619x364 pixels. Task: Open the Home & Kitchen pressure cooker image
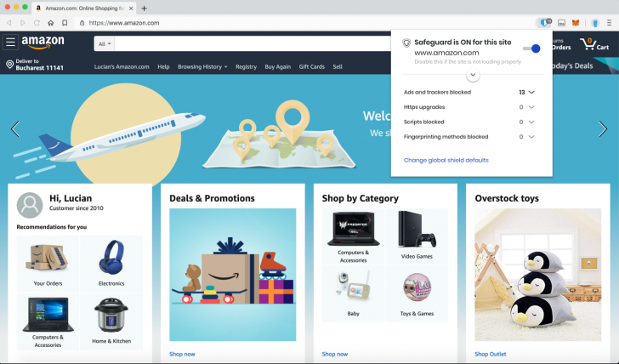click(111, 315)
